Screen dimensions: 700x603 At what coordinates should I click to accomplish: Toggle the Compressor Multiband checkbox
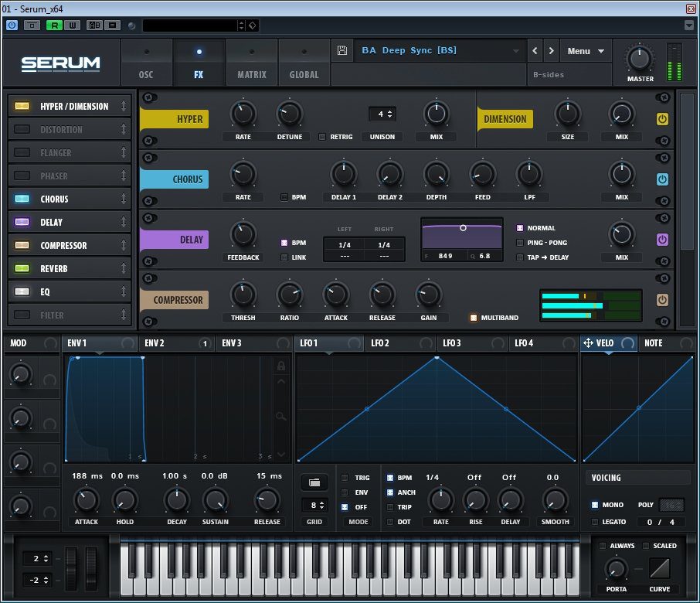(474, 318)
